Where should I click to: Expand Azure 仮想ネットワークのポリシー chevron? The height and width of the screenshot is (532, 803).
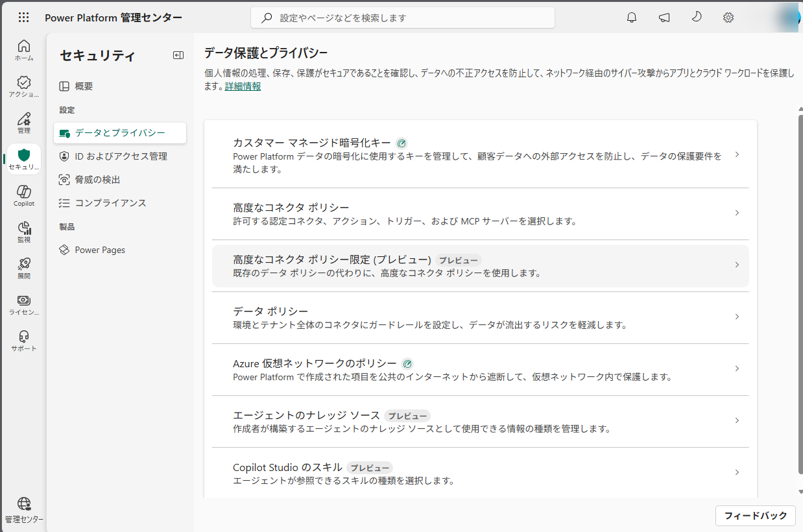[737, 369]
